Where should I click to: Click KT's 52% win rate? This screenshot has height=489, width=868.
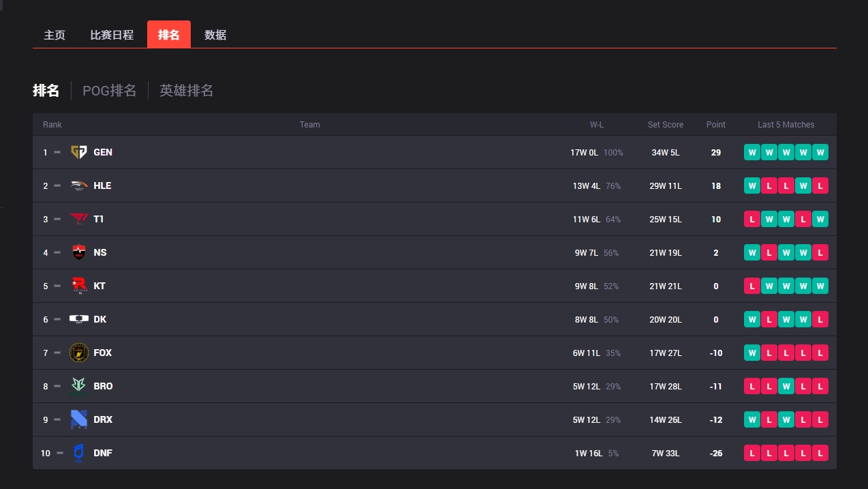[x=611, y=286]
